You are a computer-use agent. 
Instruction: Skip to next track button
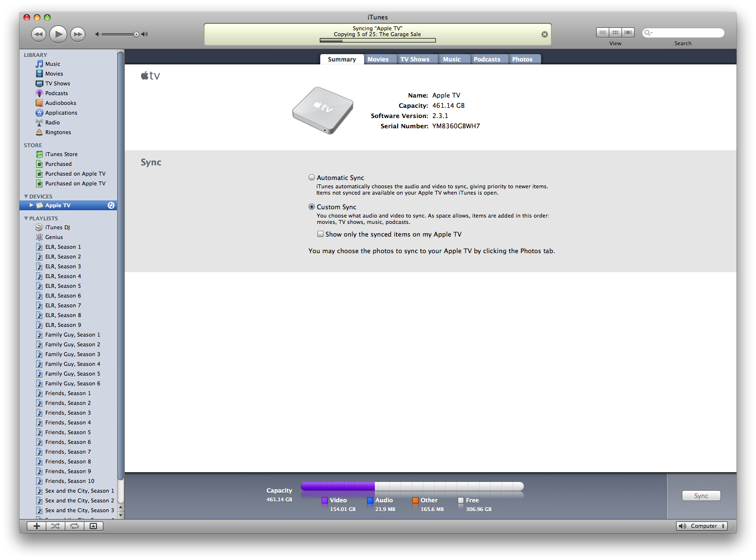pos(78,34)
